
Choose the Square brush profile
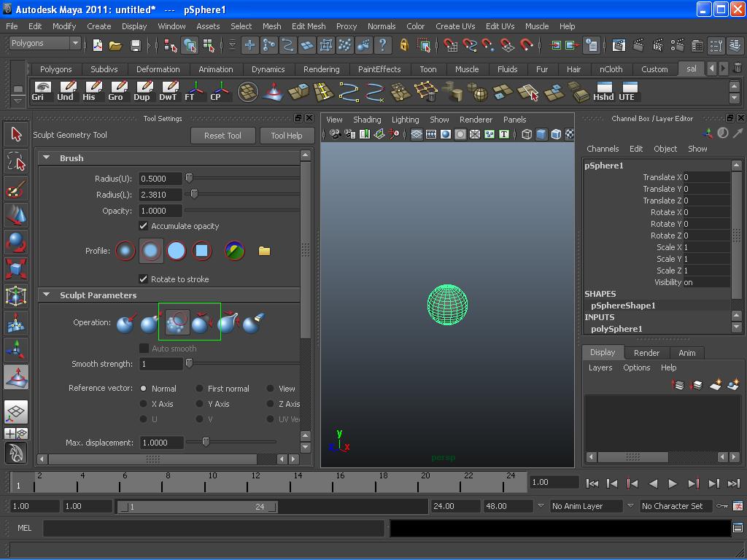201,251
